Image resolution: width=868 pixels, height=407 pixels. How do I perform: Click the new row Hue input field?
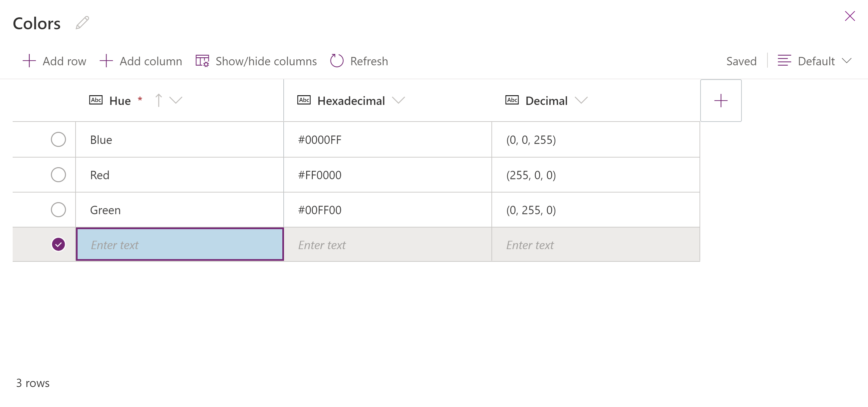coord(180,244)
